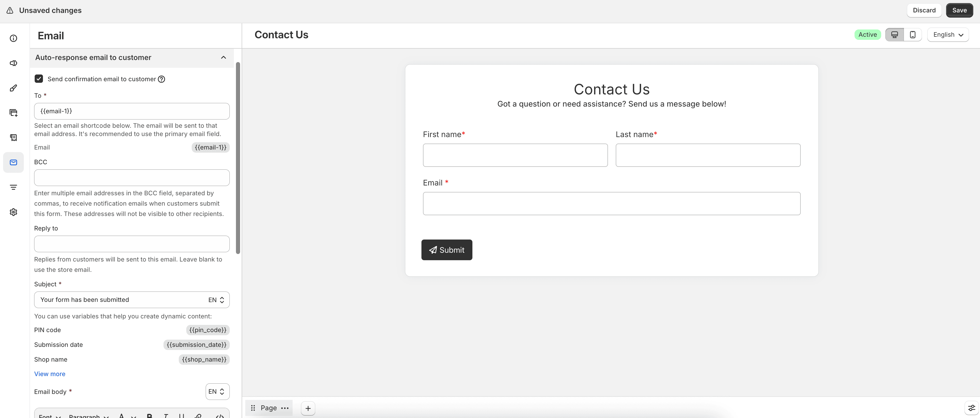Viewport: 980px width, 418px height.
Task: Change Subject language EN selector
Action: point(216,300)
